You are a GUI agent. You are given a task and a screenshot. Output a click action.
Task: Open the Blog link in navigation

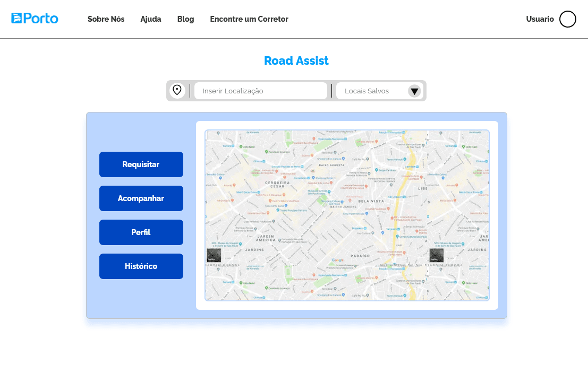[x=185, y=19]
